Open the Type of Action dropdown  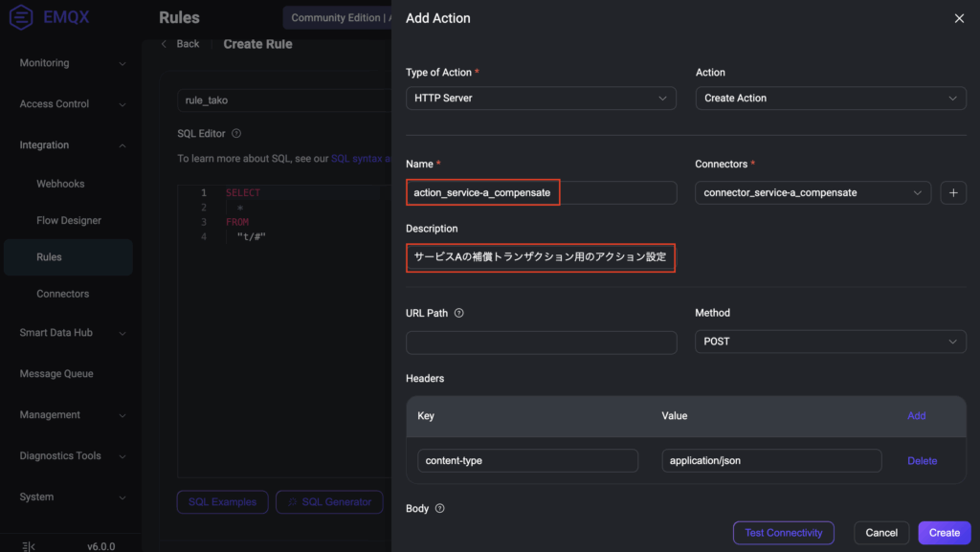pyautogui.click(x=541, y=98)
